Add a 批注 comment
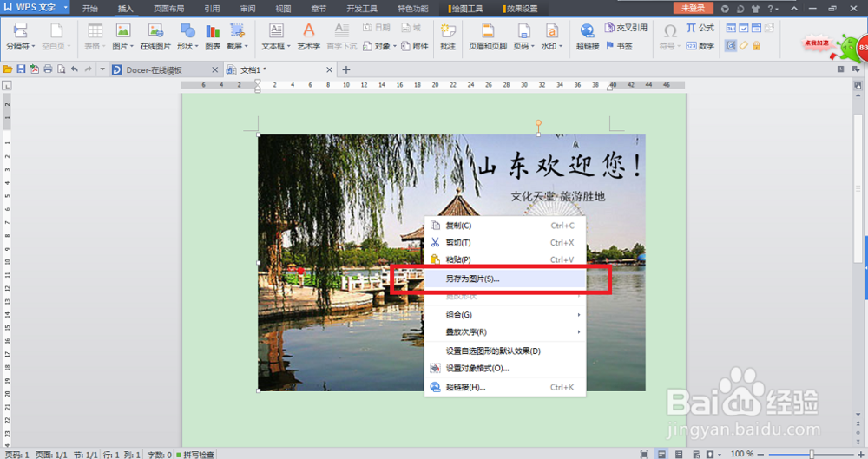 coord(448,36)
